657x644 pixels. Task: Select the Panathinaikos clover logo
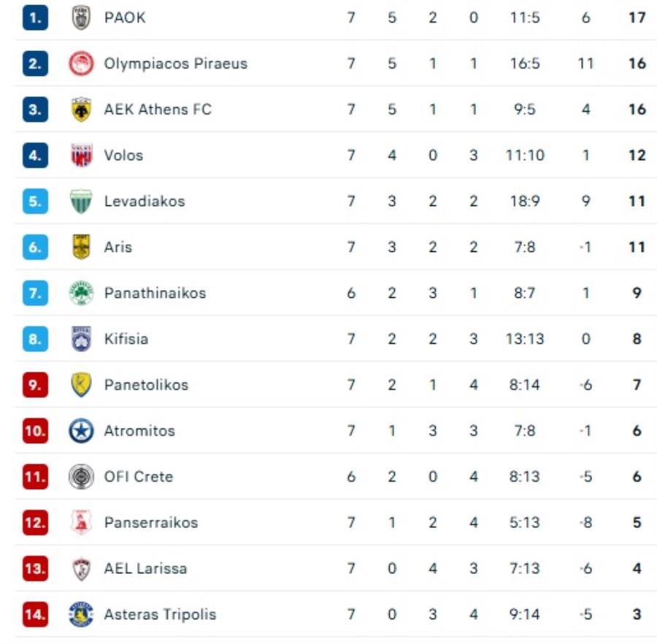[x=81, y=294]
